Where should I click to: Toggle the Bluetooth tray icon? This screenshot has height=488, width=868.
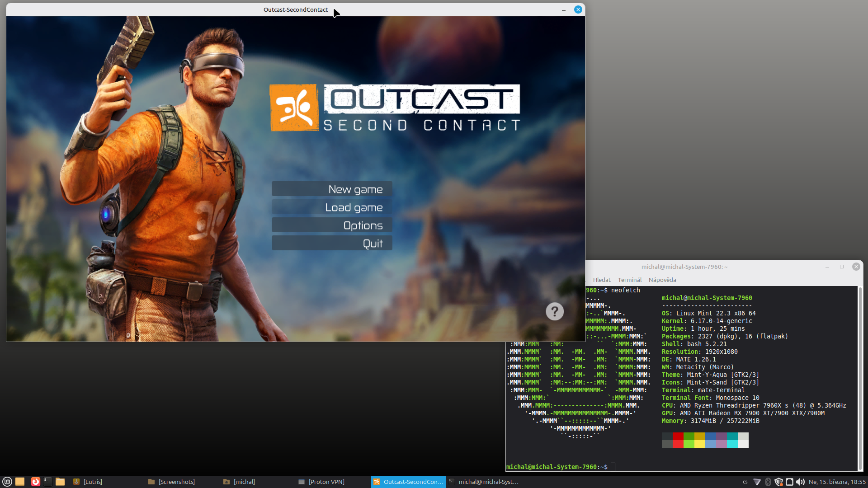(x=768, y=482)
